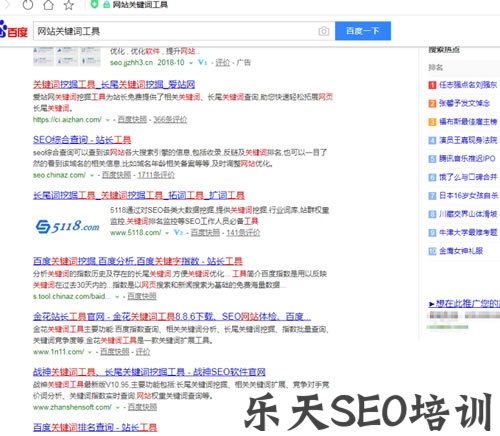The image size is (500, 436).
Task: Click the https://ci.aizhan.com/ green URL text
Action: click(67, 119)
